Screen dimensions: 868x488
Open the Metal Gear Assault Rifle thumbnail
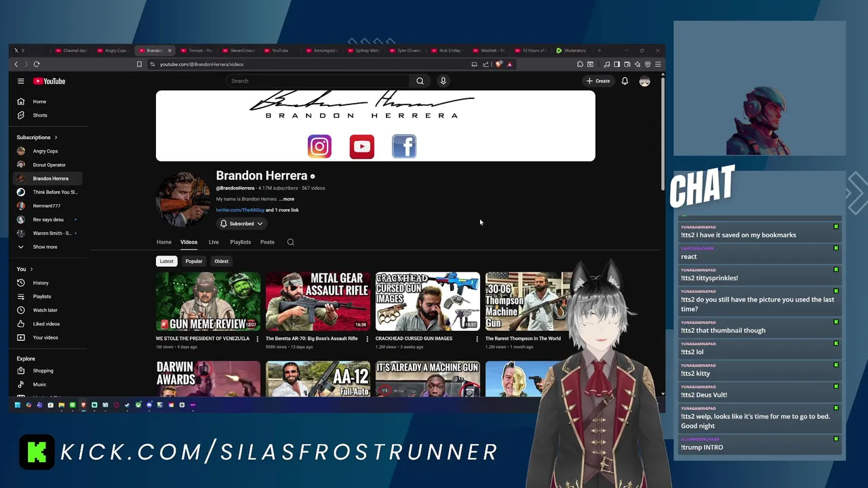pyautogui.click(x=318, y=302)
